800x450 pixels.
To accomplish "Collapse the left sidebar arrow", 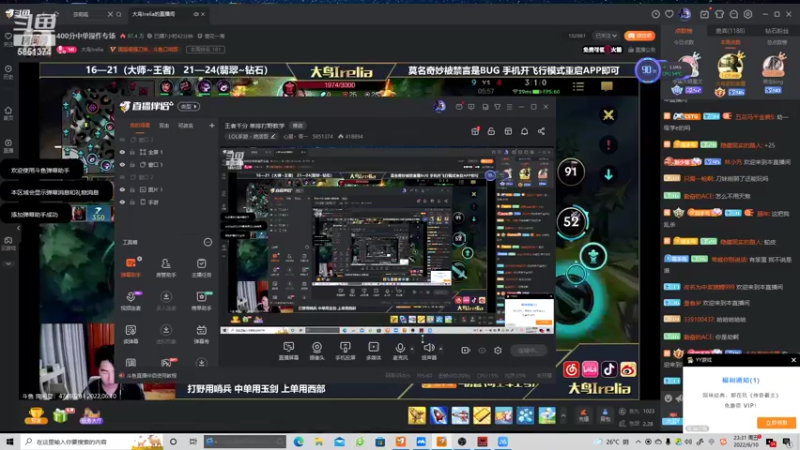I will point(18,228).
